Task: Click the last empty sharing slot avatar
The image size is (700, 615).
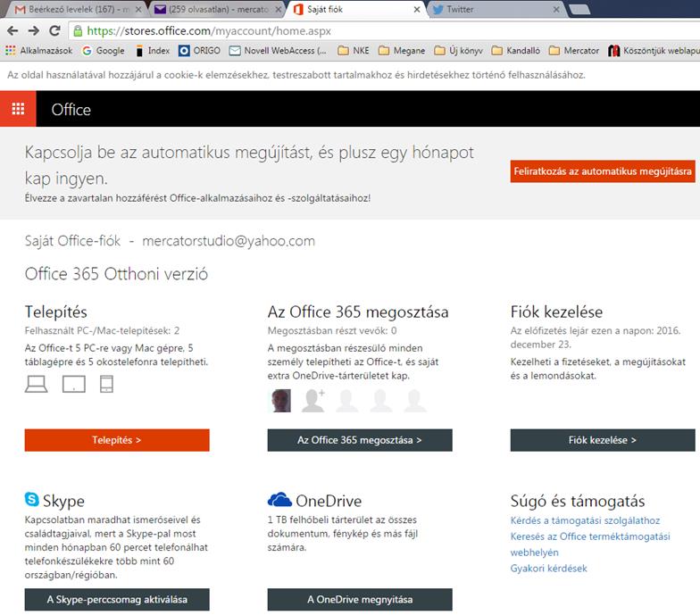Action: tap(414, 400)
